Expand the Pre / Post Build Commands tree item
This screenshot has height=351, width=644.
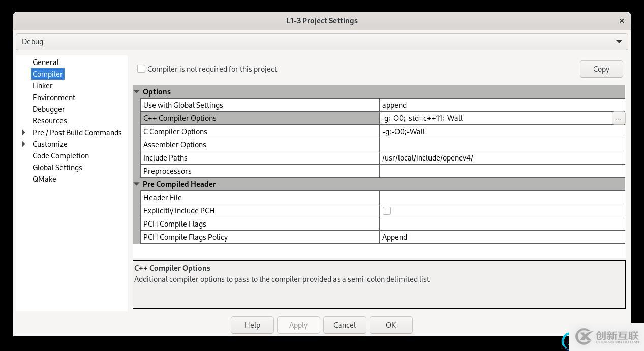pyautogui.click(x=23, y=133)
